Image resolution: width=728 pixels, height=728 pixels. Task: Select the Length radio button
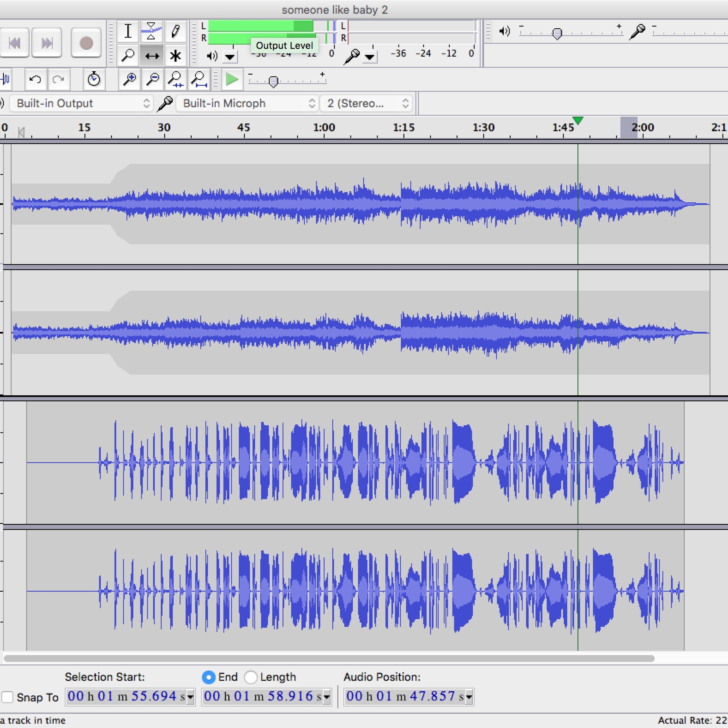point(251,677)
